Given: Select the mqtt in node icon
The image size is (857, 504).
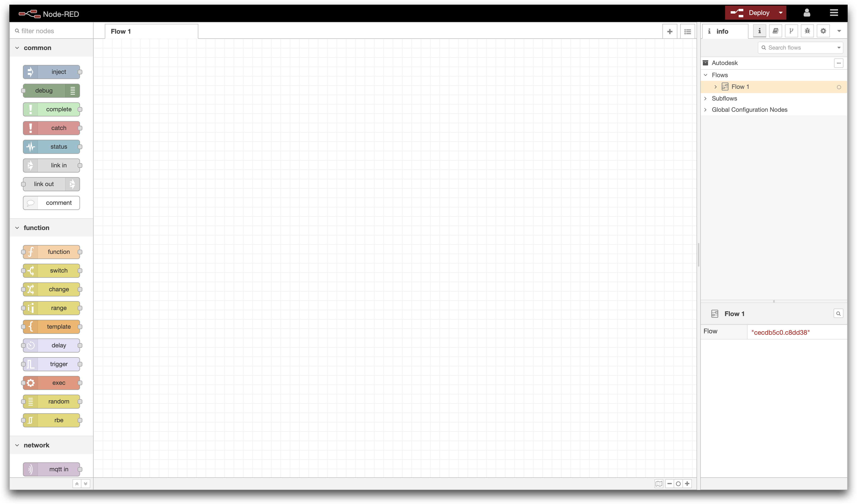Looking at the screenshot, I should [30, 469].
